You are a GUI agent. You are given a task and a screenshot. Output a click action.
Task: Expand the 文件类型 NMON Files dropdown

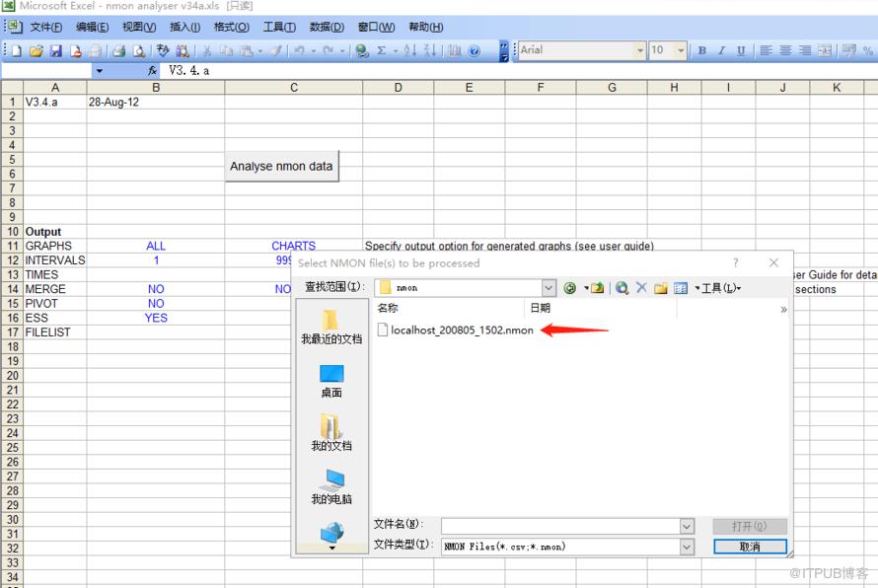687,547
